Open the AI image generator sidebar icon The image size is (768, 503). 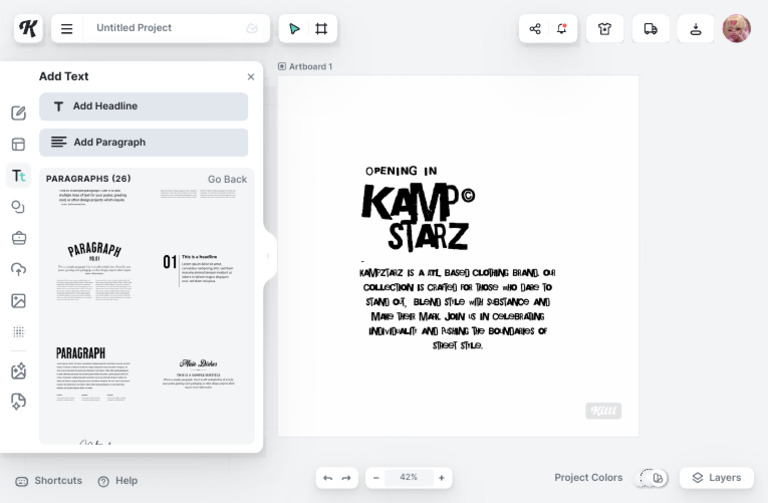pyautogui.click(x=19, y=371)
